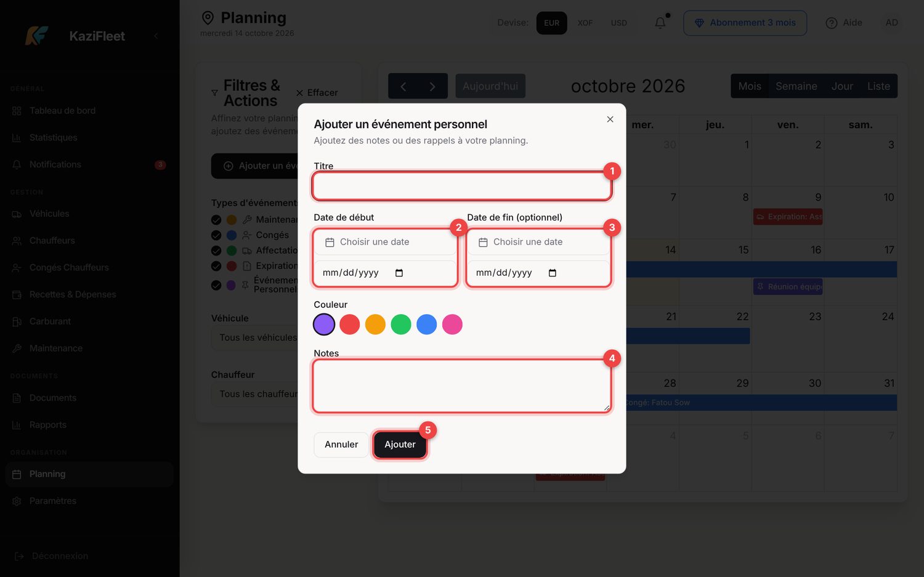Open start date calendar picker icon
This screenshot has height=577, width=924.
tap(399, 273)
